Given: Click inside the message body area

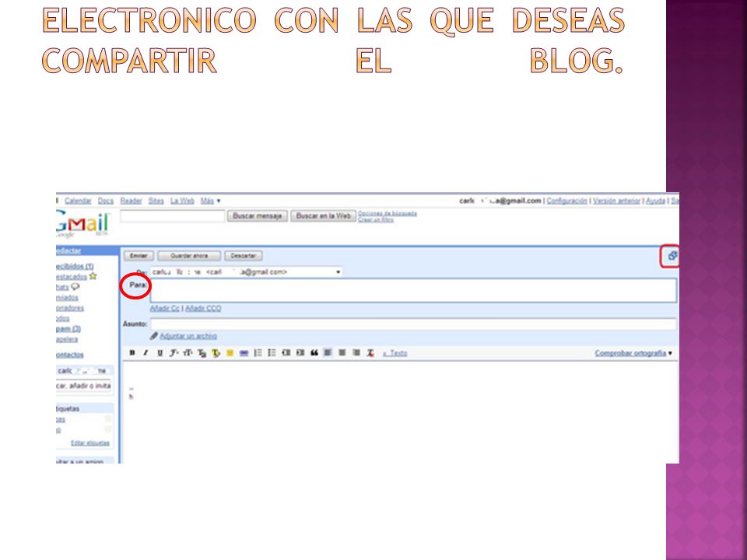Looking at the screenshot, I should (400, 412).
